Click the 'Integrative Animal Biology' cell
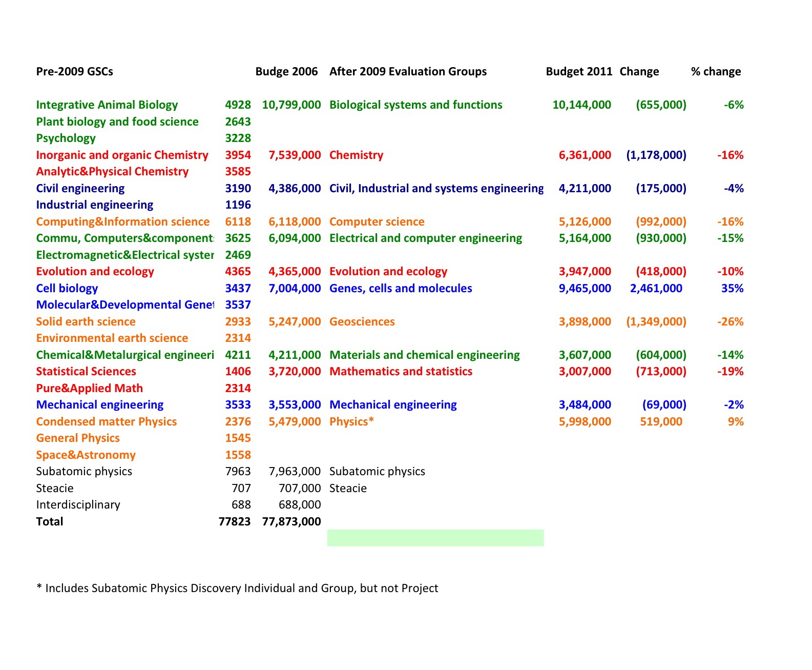Screen dimensions: 812x670 [x=107, y=105]
